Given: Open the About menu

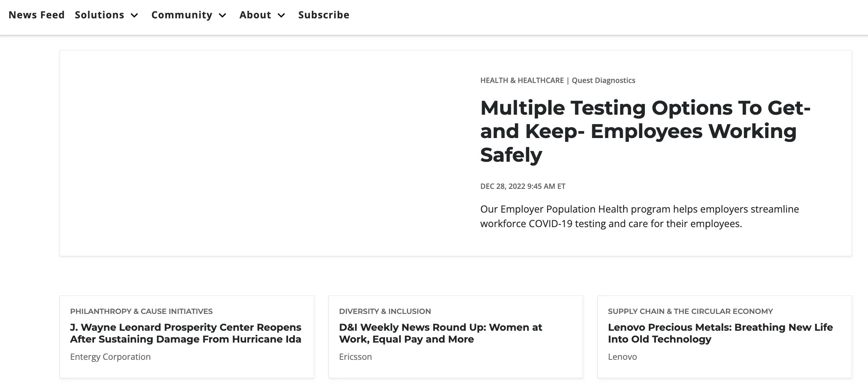Looking at the screenshot, I should [x=255, y=15].
